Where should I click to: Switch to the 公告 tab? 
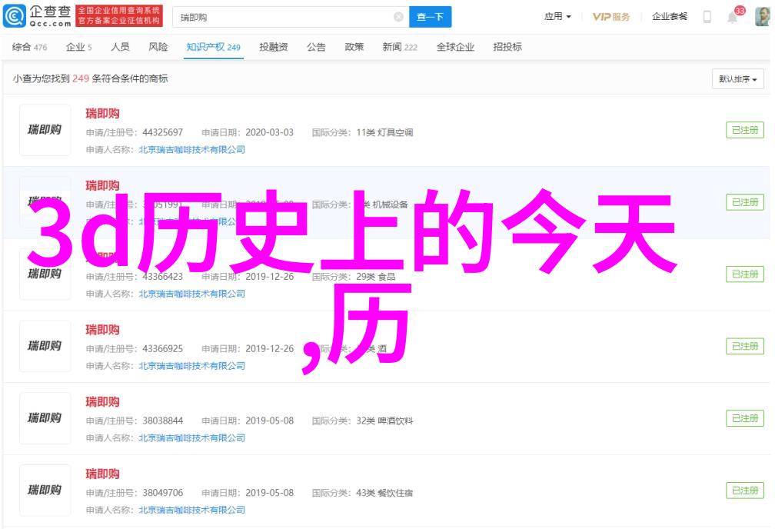pyautogui.click(x=316, y=47)
